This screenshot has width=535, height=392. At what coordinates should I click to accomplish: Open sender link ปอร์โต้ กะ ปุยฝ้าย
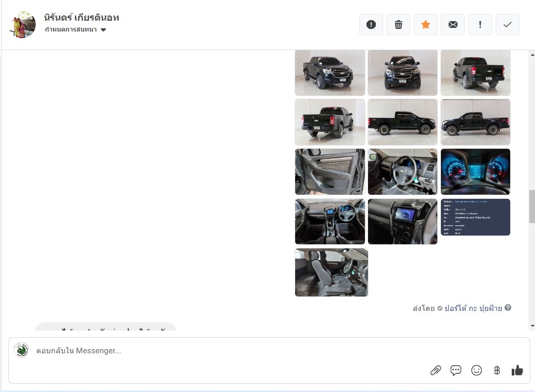(x=473, y=308)
